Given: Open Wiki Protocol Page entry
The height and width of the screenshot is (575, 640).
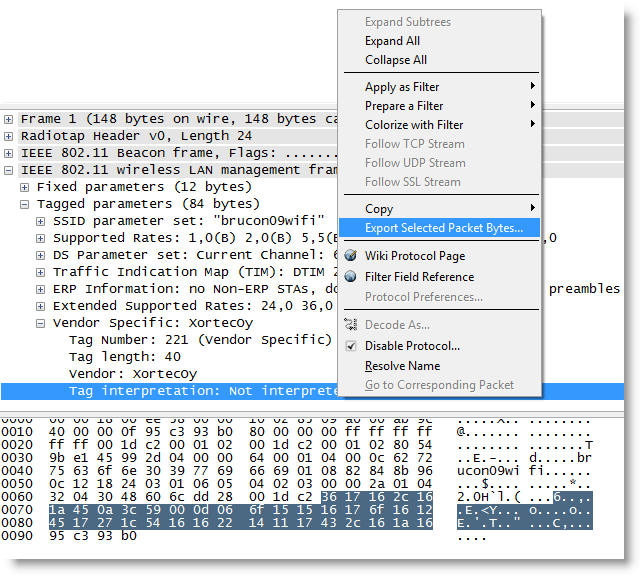Looking at the screenshot, I should pos(440,256).
